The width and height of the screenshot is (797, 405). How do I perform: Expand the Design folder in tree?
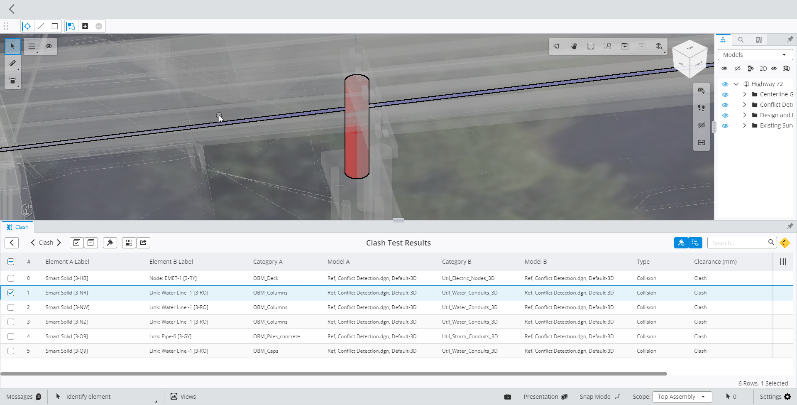click(745, 115)
